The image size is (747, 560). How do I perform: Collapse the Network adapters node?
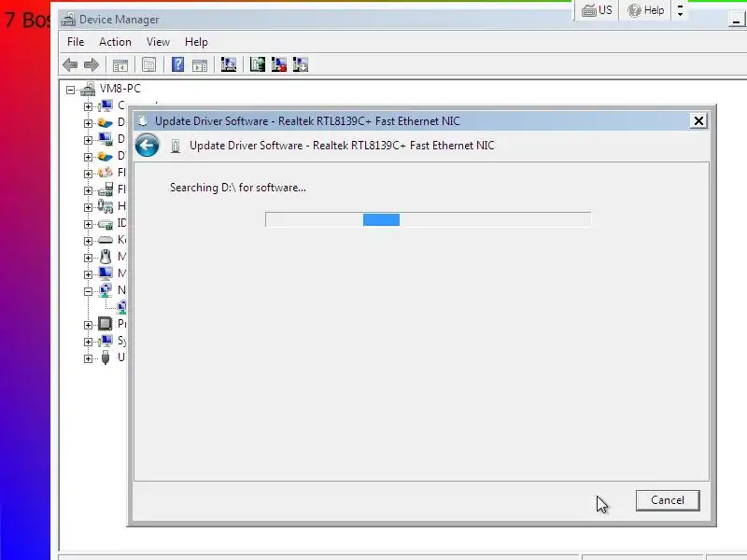pyautogui.click(x=88, y=291)
